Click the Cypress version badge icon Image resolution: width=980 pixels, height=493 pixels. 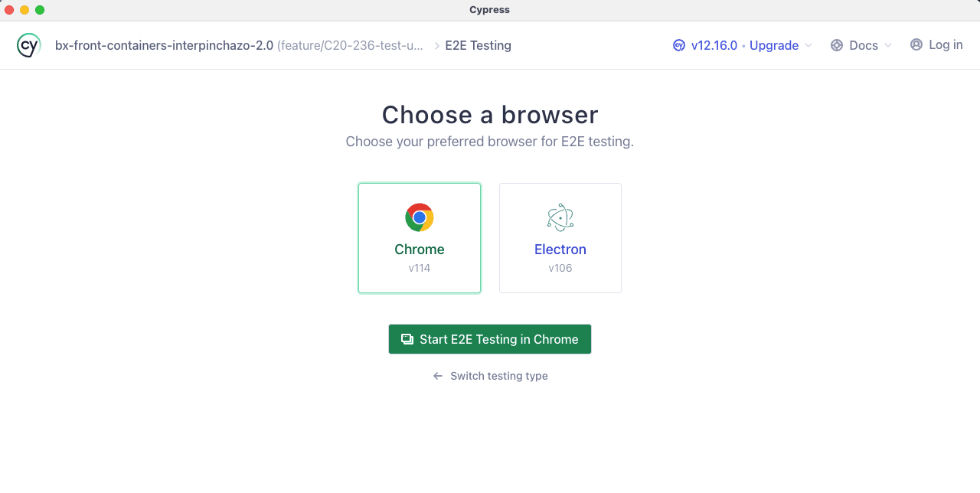point(679,45)
